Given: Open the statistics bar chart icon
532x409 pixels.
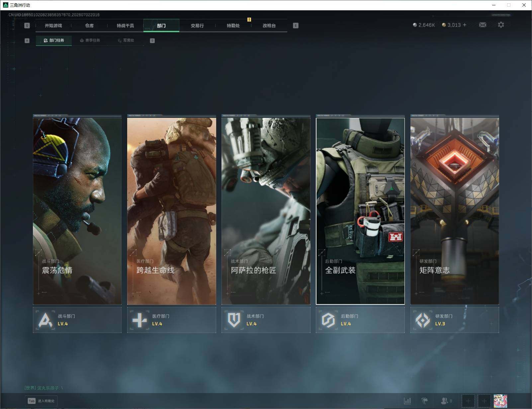Looking at the screenshot, I should 407,401.
